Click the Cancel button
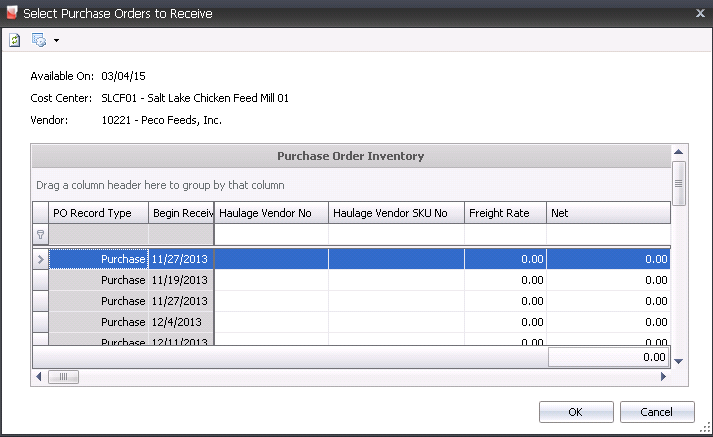Image resolution: width=713 pixels, height=437 pixels. [x=657, y=412]
